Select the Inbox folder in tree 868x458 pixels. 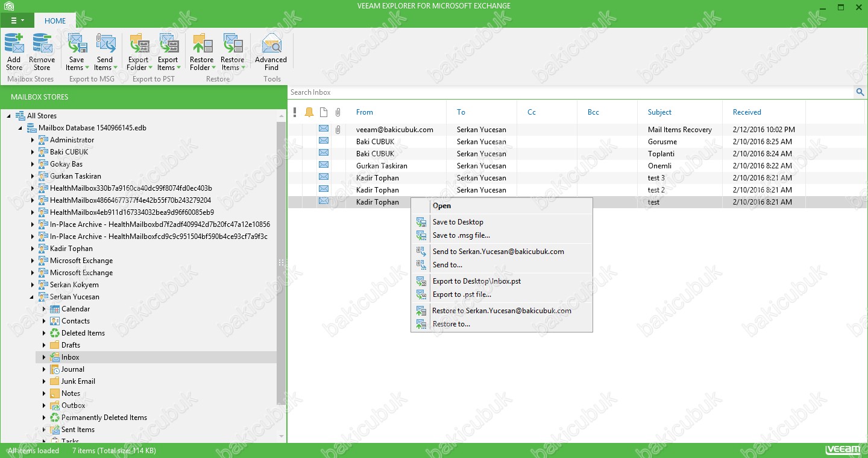70,357
